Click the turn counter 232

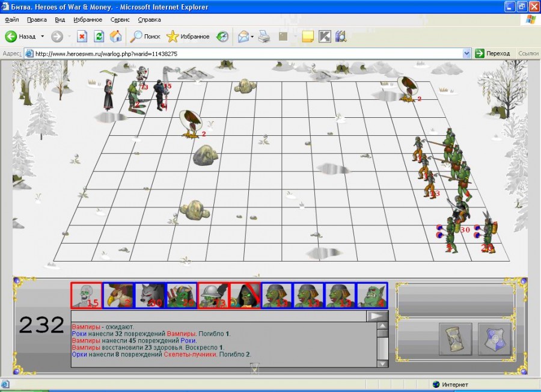pos(41,325)
